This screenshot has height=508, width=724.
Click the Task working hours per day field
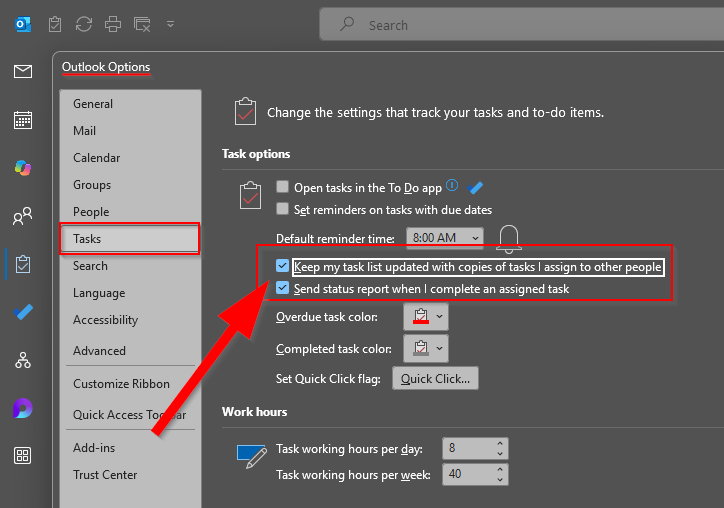(x=469, y=448)
